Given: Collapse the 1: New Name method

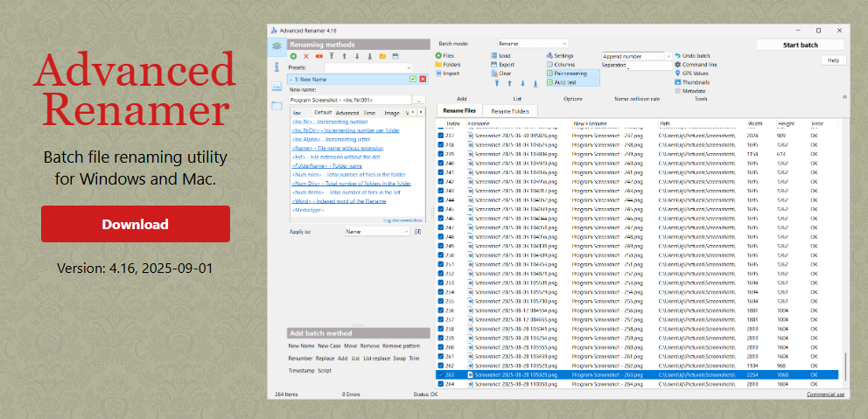Looking at the screenshot, I should (x=291, y=80).
